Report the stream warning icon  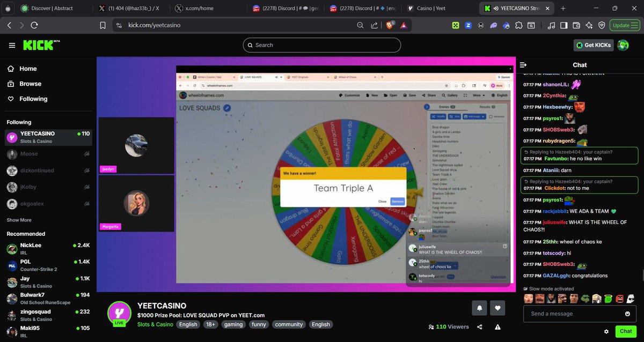click(498, 327)
